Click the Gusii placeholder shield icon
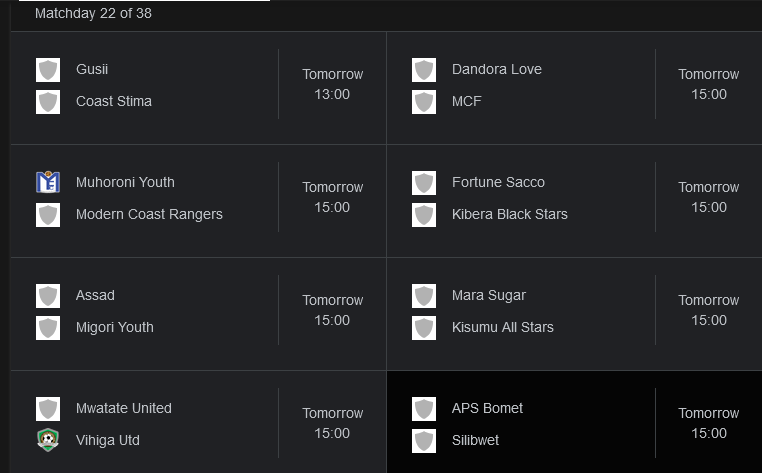 [x=48, y=70]
